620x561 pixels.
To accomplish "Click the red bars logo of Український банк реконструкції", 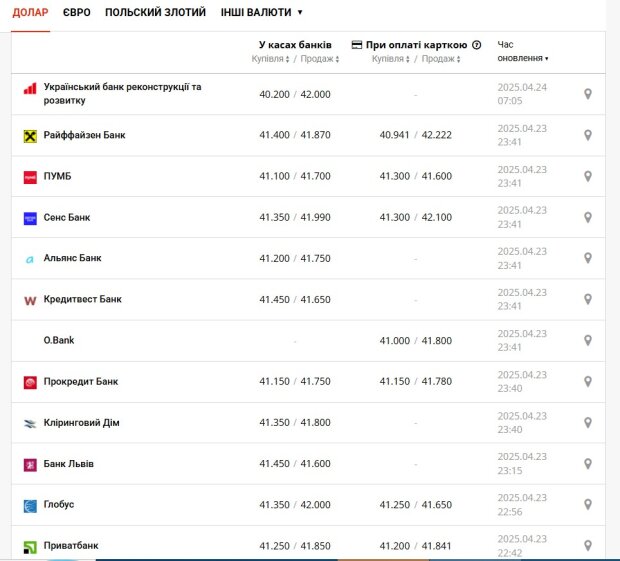I will click(30, 89).
